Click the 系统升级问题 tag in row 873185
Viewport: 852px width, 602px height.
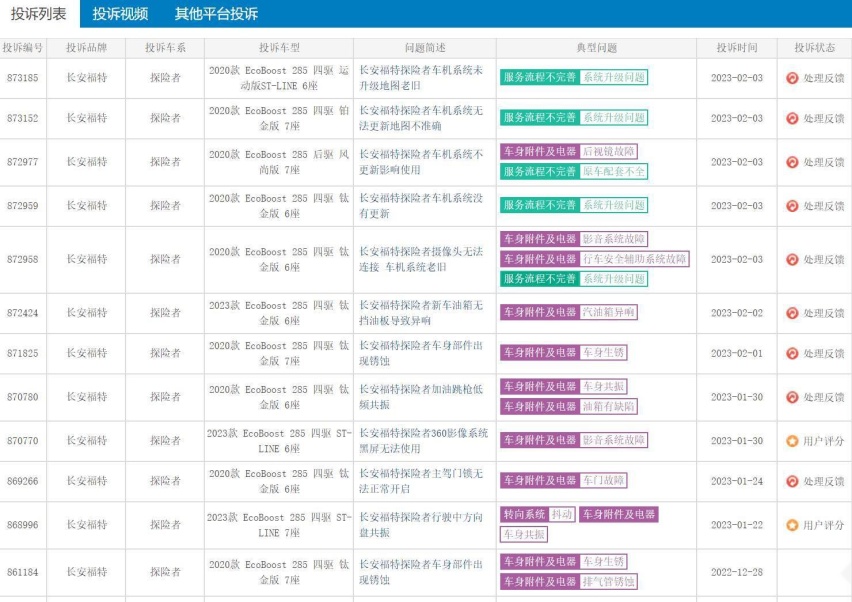614,78
